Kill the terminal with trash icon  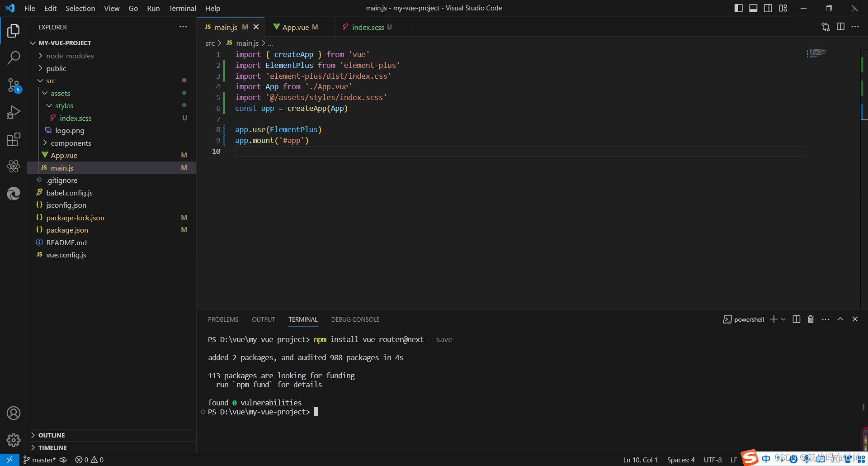811,319
